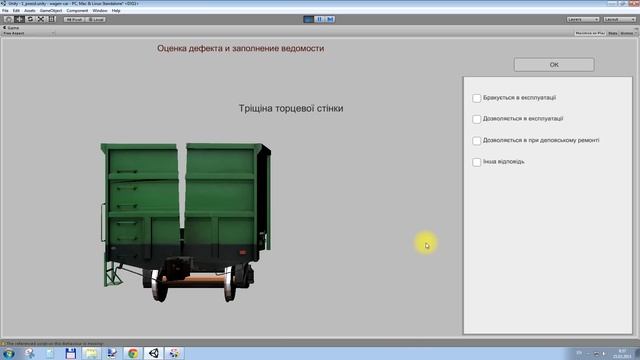Pause the running game
Screen dimensions: 640x360
320,19
